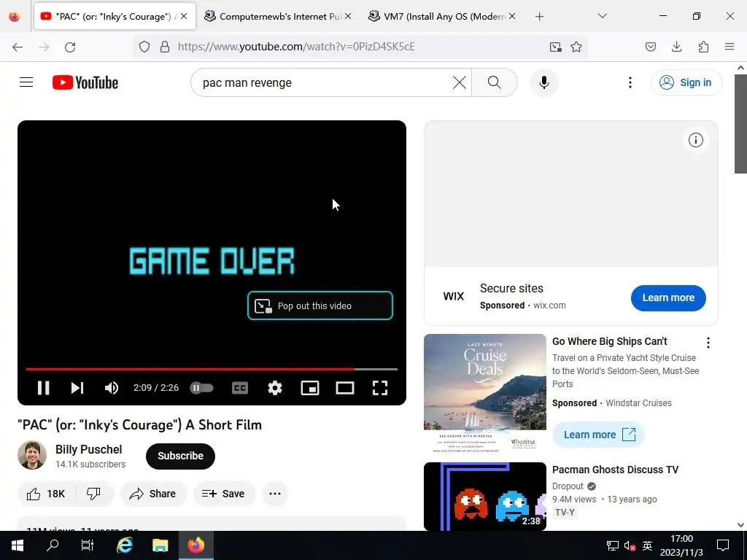Open Pacman Ghosts Discuss TV title
This screenshot has width=747, height=560.
[615, 470]
